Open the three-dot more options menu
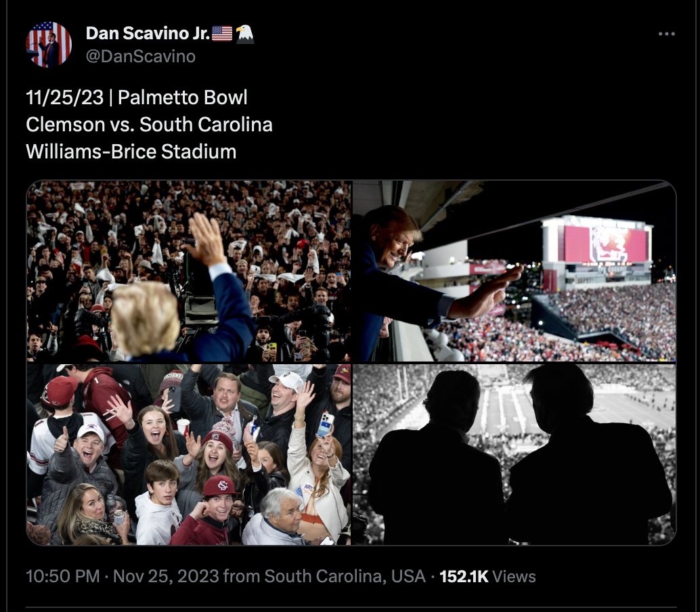The image size is (700, 612). 666,34
